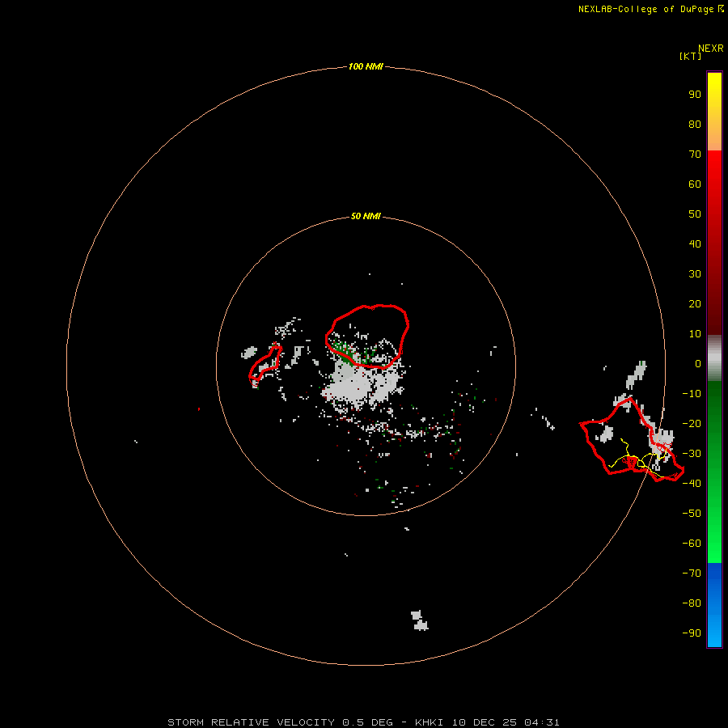This screenshot has height=728, width=728.
Task: Click the -50 value on velocity scale
Action: tap(692, 514)
